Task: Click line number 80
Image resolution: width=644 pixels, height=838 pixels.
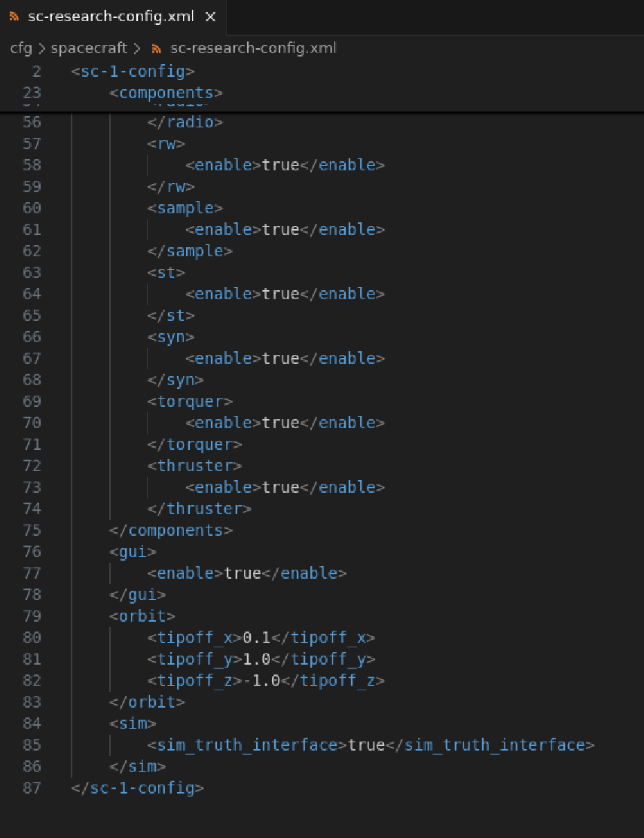Action: click(32, 638)
